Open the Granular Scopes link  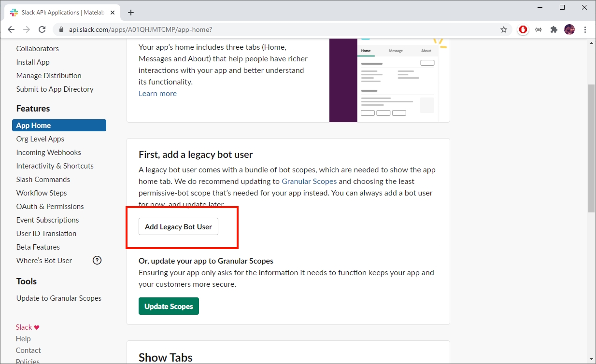coord(309,182)
